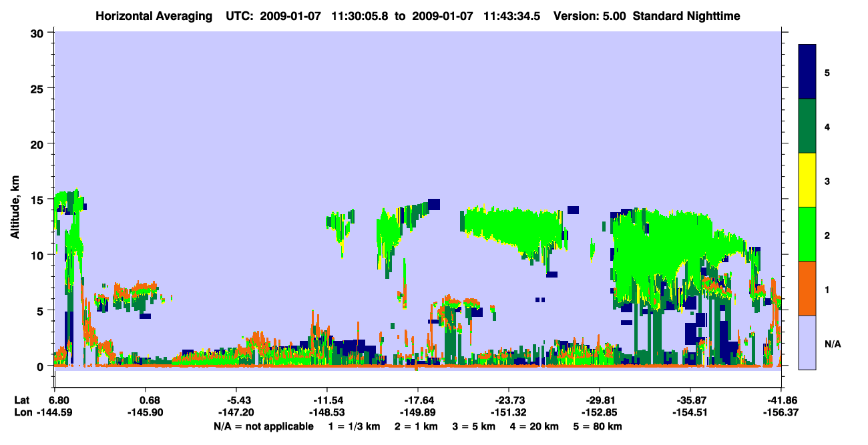Click longitude value '-148.53'
This screenshot has width=868, height=445.
coord(327,412)
